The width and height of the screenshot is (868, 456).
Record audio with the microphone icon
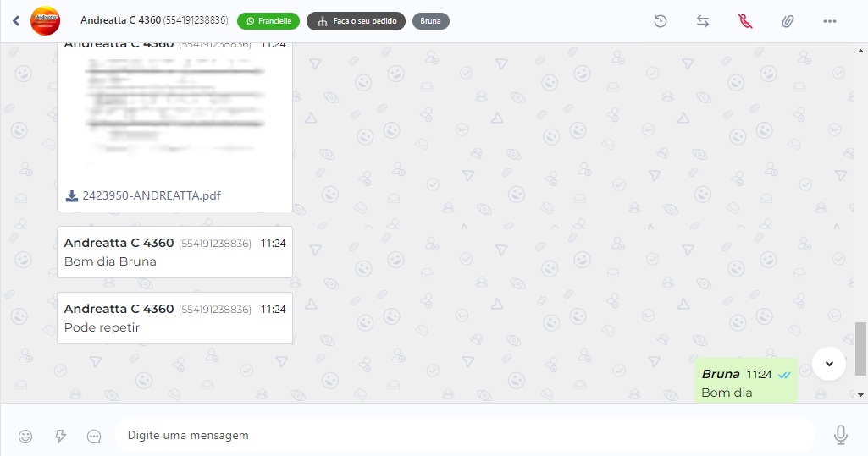pyautogui.click(x=840, y=435)
